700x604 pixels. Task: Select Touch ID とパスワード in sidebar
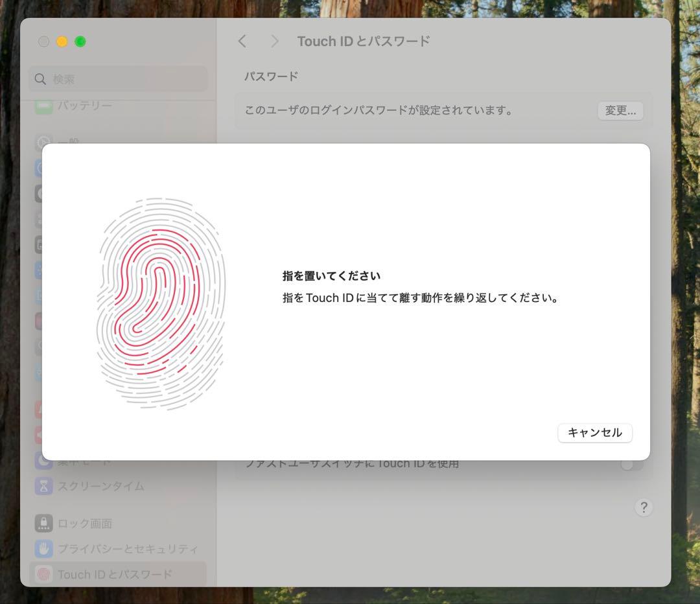click(118, 574)
